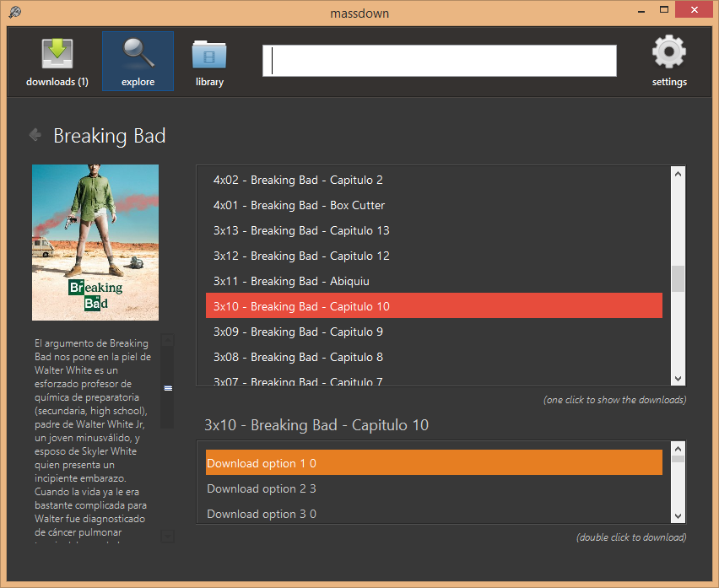Open the library folder icon
The width and height of the screenshot is (719, 588).
(209, 55)
